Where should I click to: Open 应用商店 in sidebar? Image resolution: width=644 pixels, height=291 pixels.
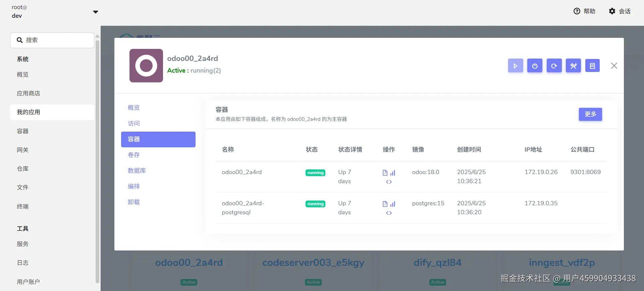coord(52,93)
